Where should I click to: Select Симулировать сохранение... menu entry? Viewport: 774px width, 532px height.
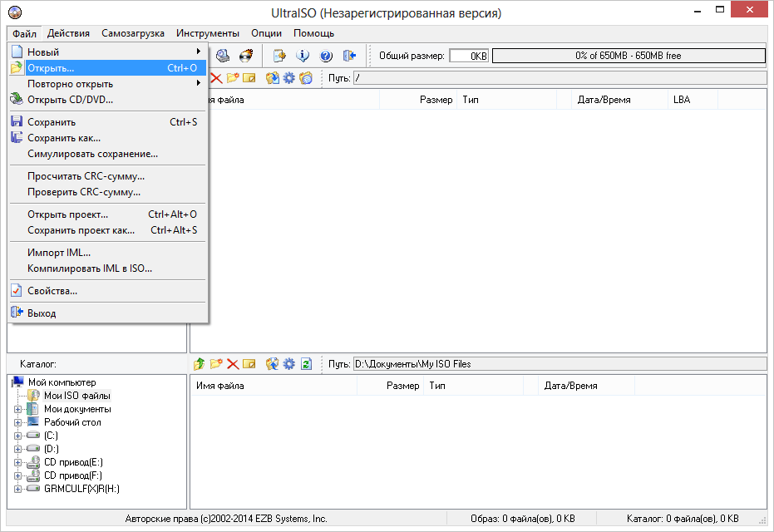pyautogui.click(x=107, y=154)
